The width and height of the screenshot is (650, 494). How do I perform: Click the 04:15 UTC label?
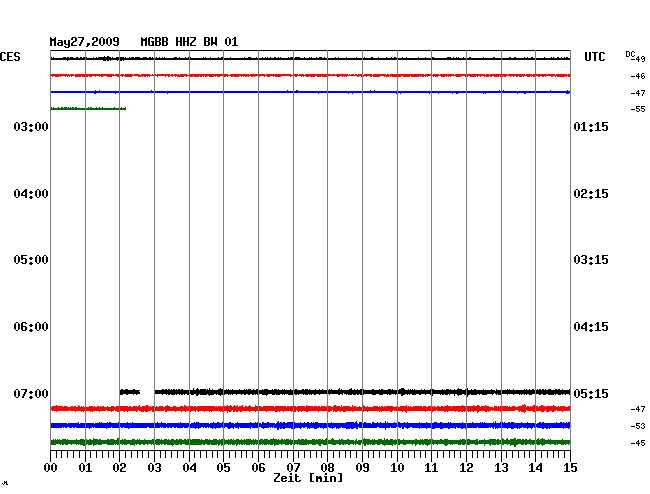pyautogui.click(x=591, y=327)
